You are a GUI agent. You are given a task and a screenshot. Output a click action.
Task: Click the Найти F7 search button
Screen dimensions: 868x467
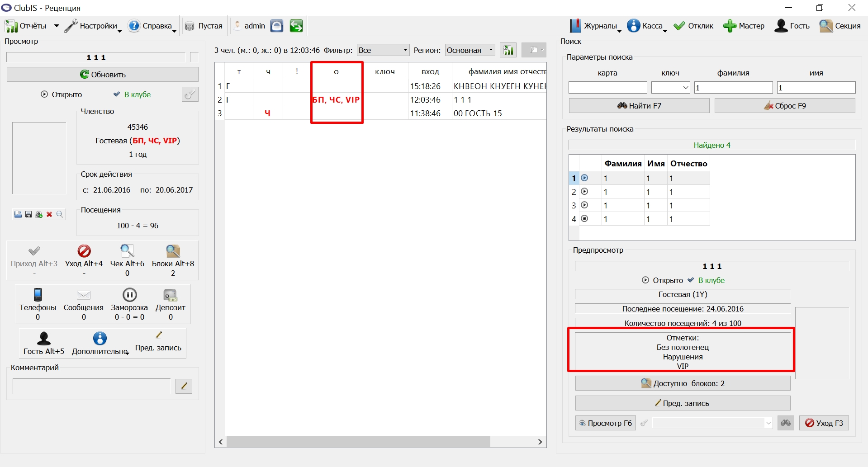pyautogui.click(x=639, y=106)
